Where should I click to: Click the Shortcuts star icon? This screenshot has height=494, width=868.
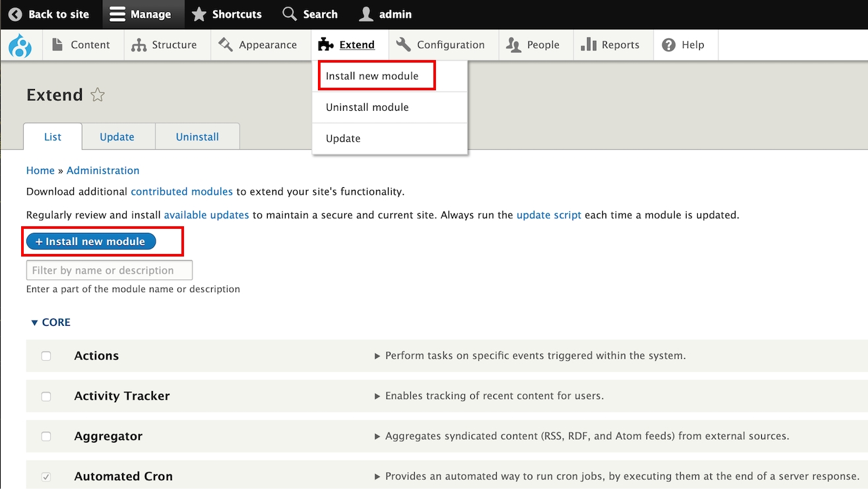[199, 14]
